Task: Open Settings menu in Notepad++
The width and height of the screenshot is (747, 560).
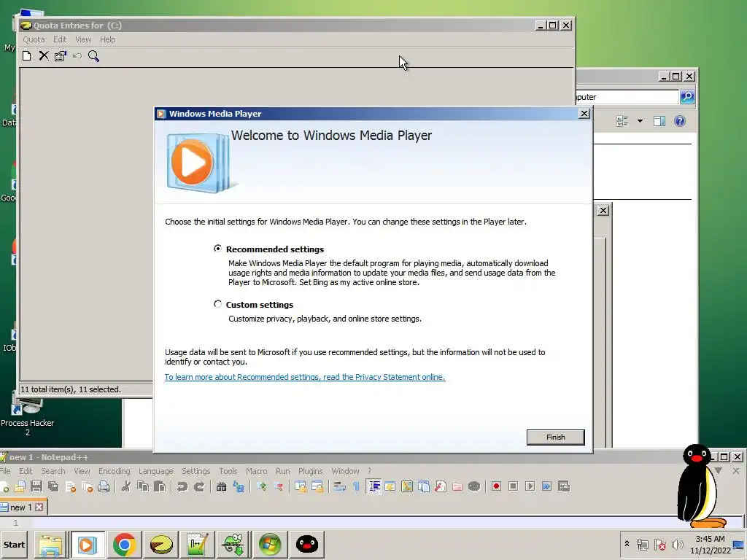Action: pyautogui.click(x=196, y=471)
